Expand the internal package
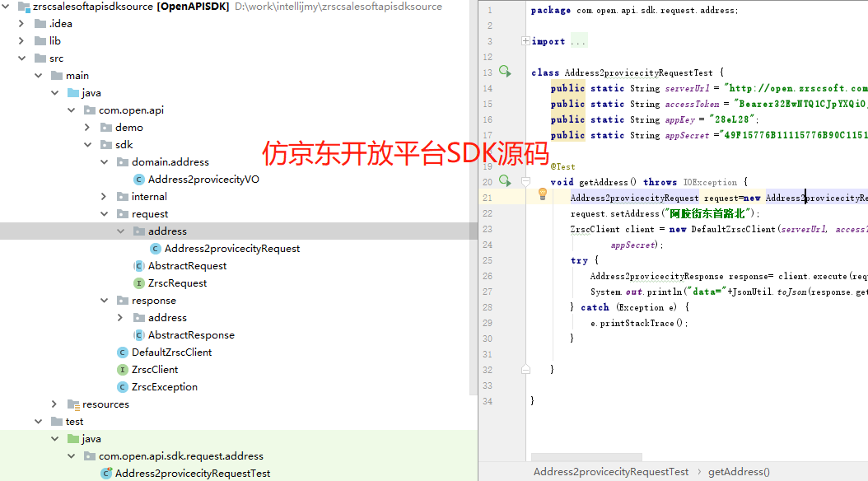Viewport: 868px width, 481px height. click(104, 197)
